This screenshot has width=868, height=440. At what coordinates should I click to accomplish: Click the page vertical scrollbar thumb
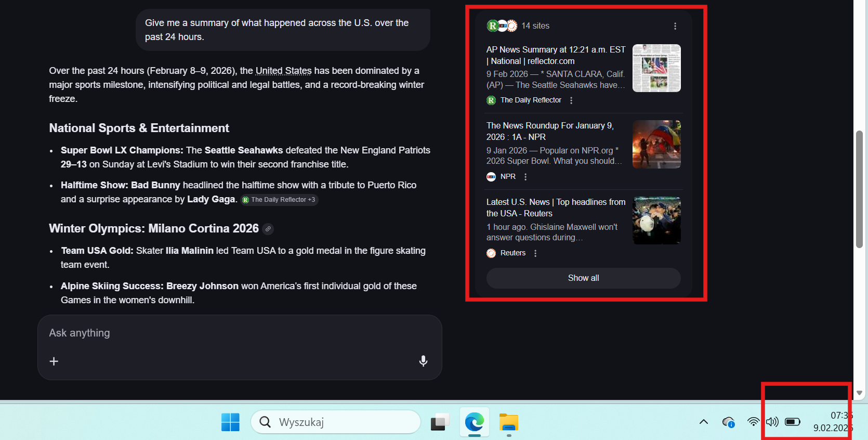click(860, 189)
